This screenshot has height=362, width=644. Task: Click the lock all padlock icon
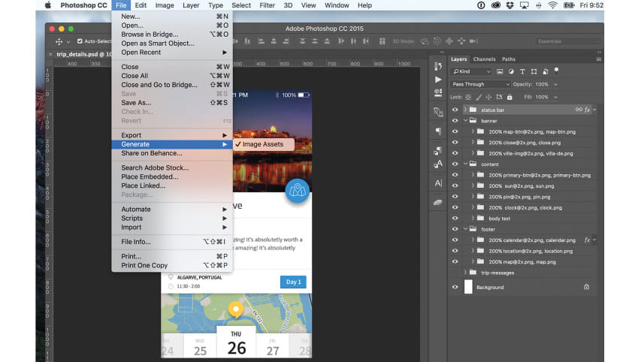pyautogui.click(x=509, y=97)
